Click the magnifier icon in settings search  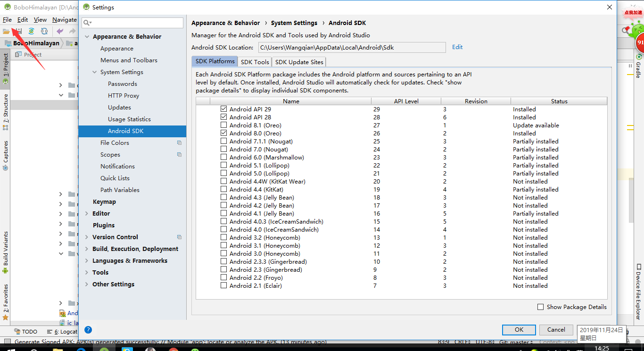tap(86, 23)
